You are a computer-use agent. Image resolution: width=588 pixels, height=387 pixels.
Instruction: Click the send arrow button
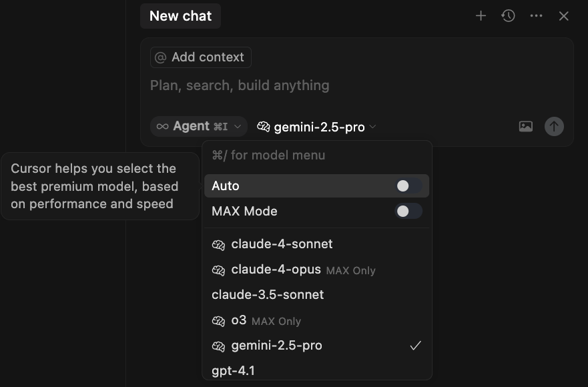pos(554,126)
